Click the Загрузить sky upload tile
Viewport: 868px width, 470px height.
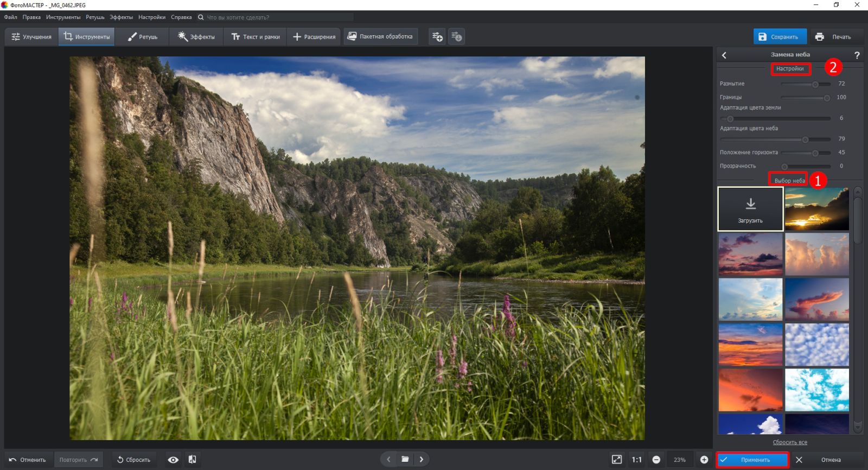tap(750, 209)
